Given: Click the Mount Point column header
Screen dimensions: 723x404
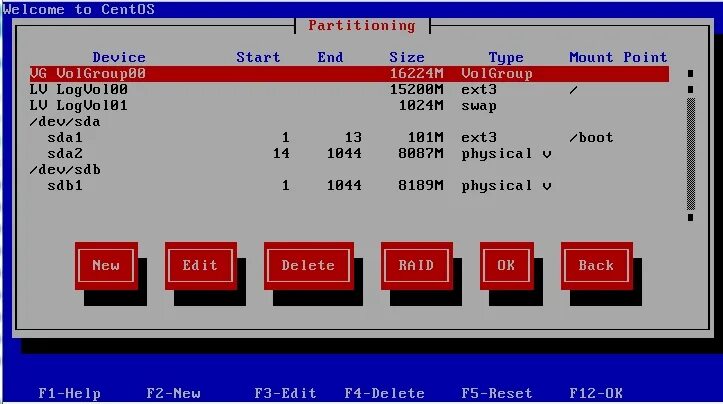Looking at the screenshot, I should point(618,57).
